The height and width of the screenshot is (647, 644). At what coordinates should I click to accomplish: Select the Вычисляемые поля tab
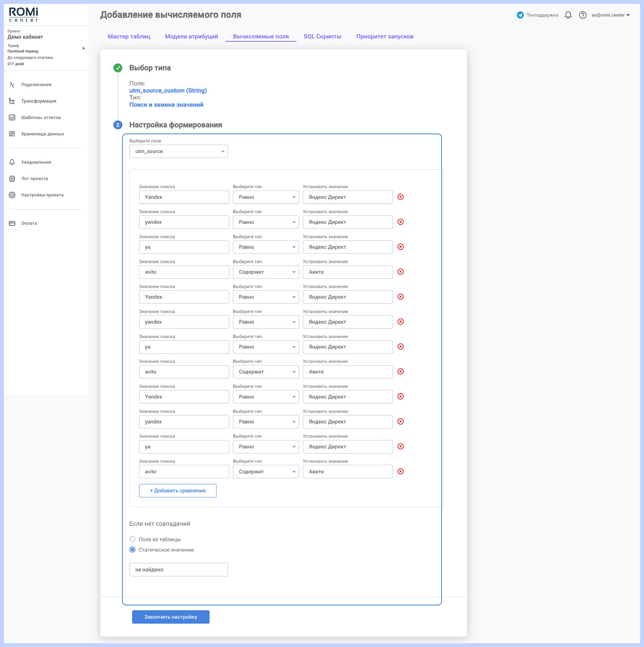pos(261,36)
